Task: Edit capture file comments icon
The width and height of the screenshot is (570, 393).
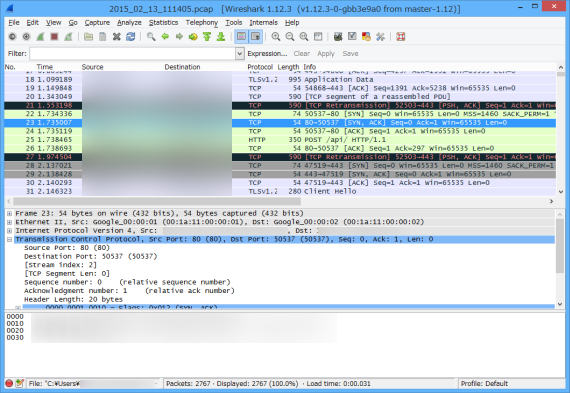Action: 20,383
